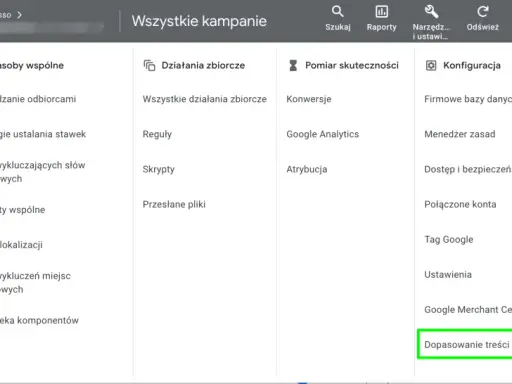
Task: Open the Atrybucja entry
Action: 307,169
